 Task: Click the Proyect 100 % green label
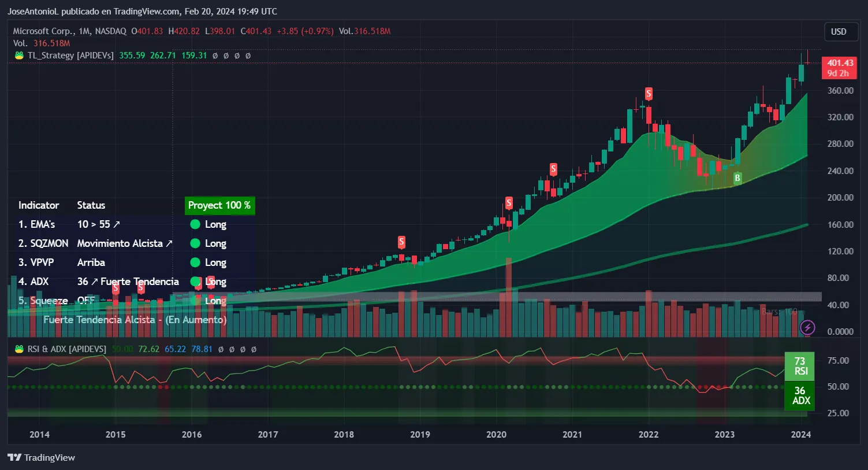pos(219,205)
